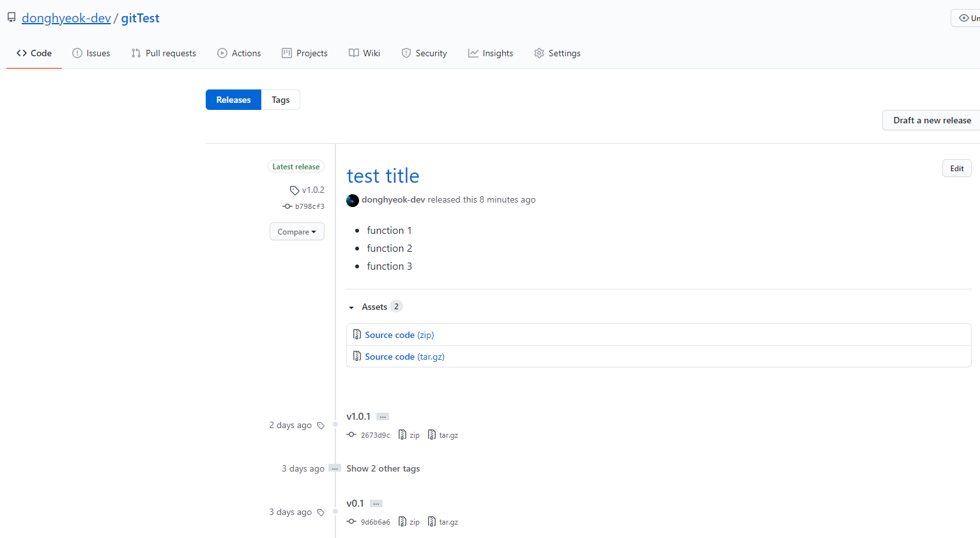
Task: Click the Edit release button
Action: (x=957, y=168)
